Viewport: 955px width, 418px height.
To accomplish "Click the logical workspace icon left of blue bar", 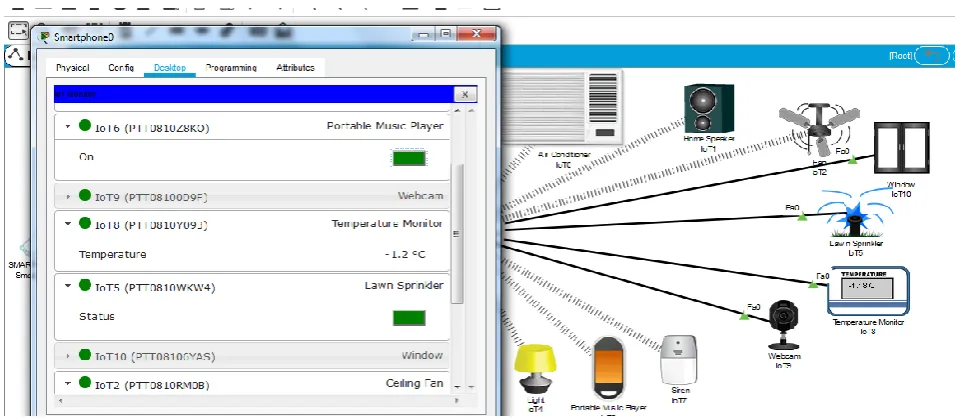I will click(x=15, y=55).
